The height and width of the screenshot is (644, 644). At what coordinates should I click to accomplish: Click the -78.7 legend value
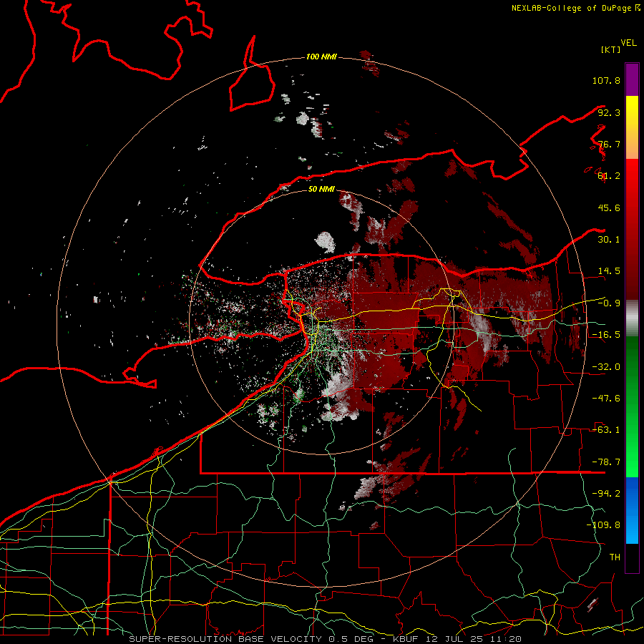click(606, 462)
